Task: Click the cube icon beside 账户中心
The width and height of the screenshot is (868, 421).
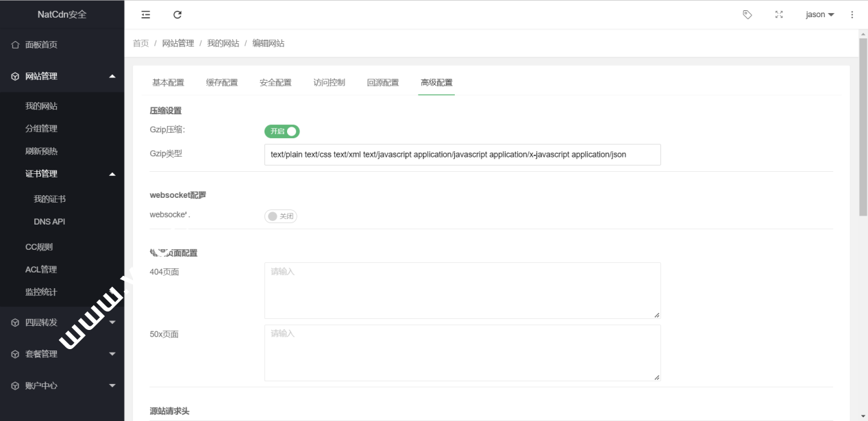Action: coord(15,385)
